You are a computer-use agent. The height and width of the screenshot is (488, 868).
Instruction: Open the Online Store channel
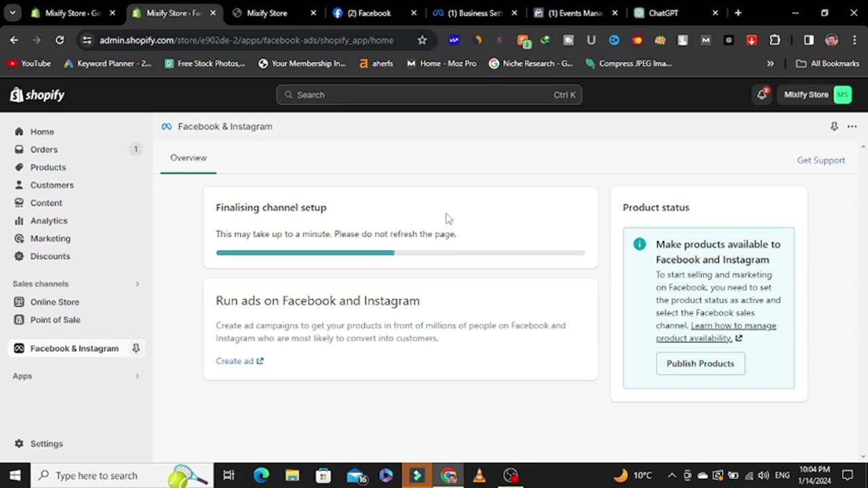(x=54, y=302)
